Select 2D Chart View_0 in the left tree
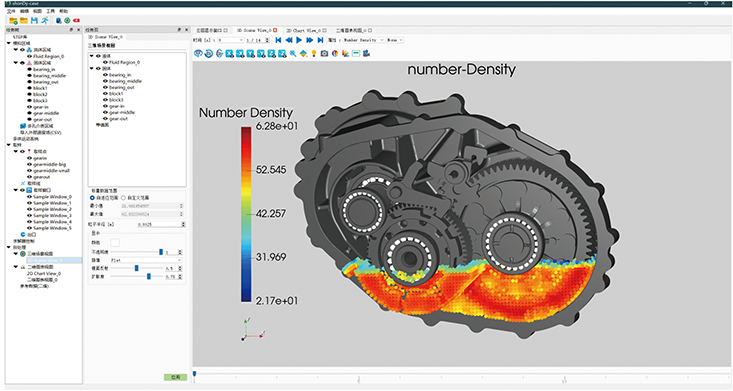This screenshot has height=391, width=733. [x=43, y=273]
